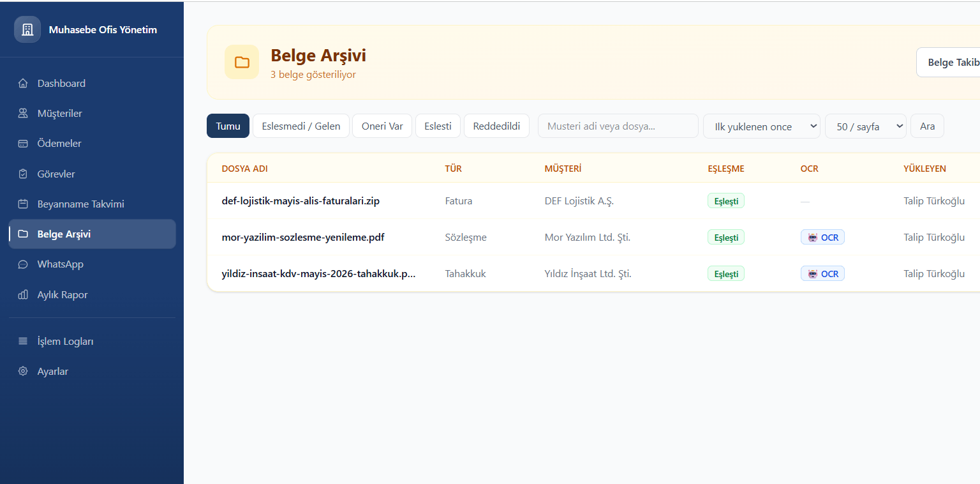The width and height of the screenshot is (980, 484).
Task: Open Beyanname Takvimi
Action: tap(92, 204)
